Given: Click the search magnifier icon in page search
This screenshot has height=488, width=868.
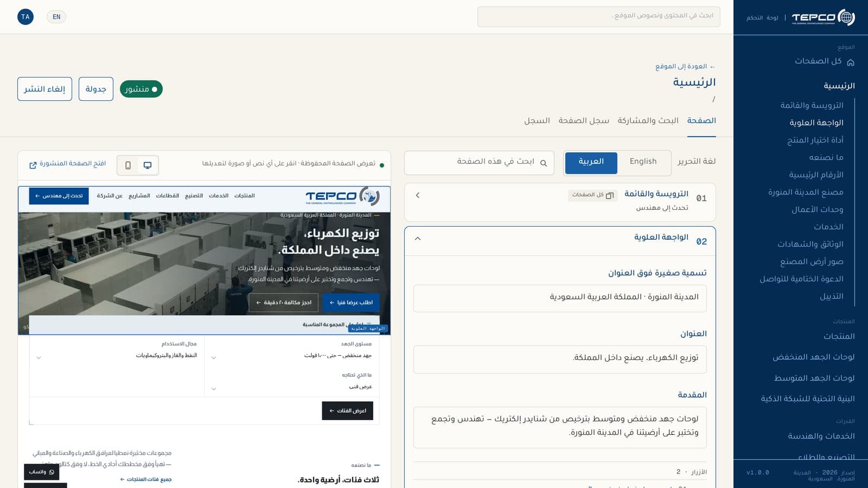Looking at the screenshot, I should [x=544, y=163].
